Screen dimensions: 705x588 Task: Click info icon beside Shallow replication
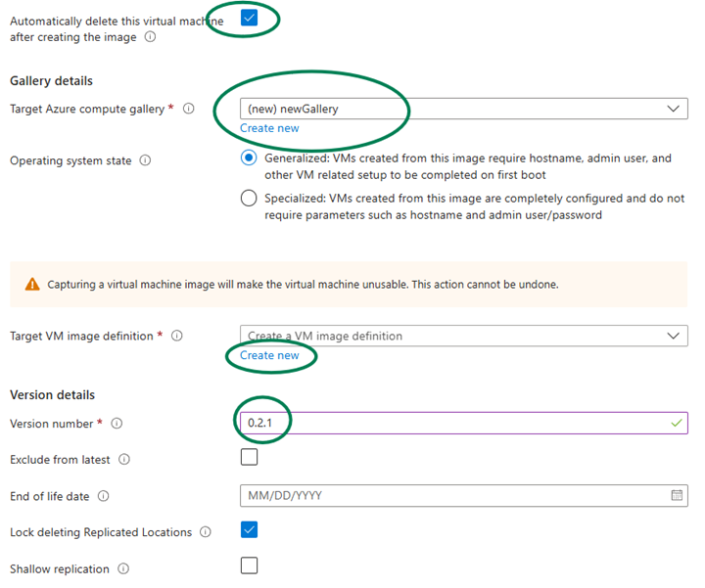(x=123, y=568)
